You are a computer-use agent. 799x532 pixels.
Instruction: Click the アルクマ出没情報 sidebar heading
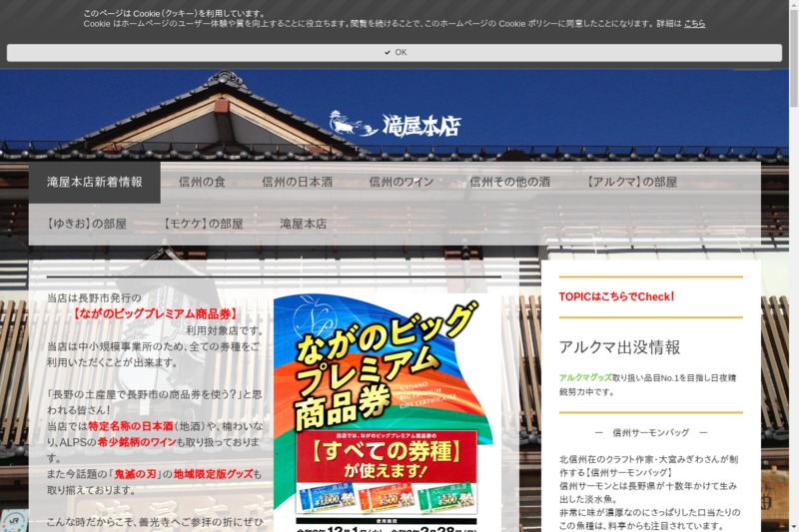[619, 347]
